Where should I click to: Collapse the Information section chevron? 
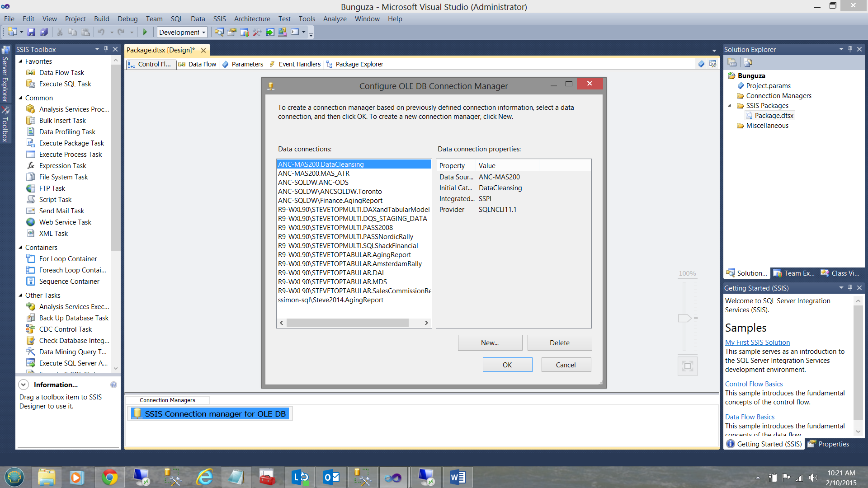coord(24,385)
